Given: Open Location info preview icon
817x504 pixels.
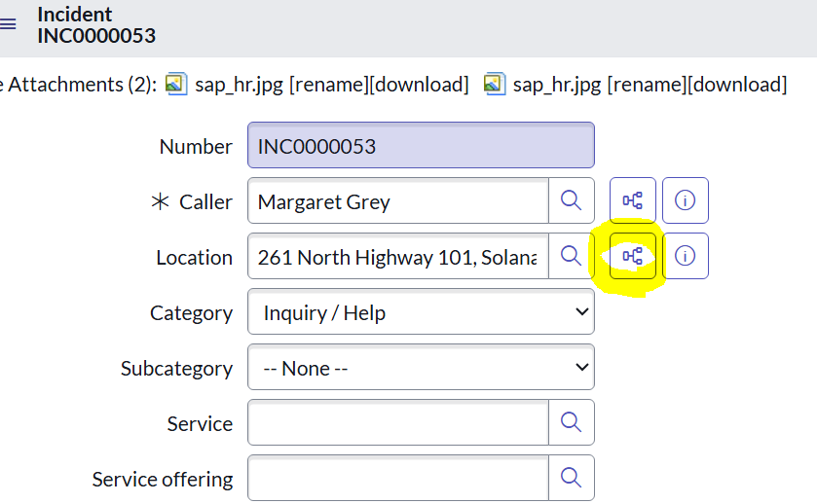Looking at the screenshot, I should tap(686, 256).
